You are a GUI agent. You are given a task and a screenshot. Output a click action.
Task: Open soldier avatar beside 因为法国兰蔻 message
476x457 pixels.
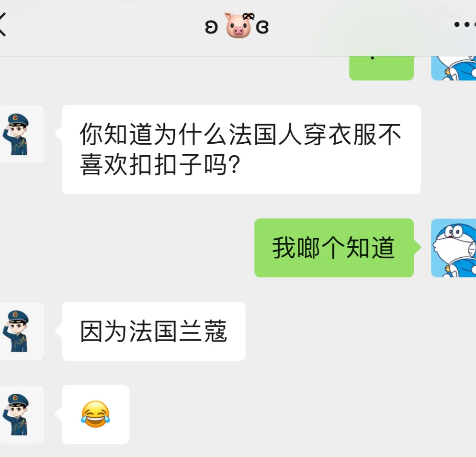click(x=21, y=331)
